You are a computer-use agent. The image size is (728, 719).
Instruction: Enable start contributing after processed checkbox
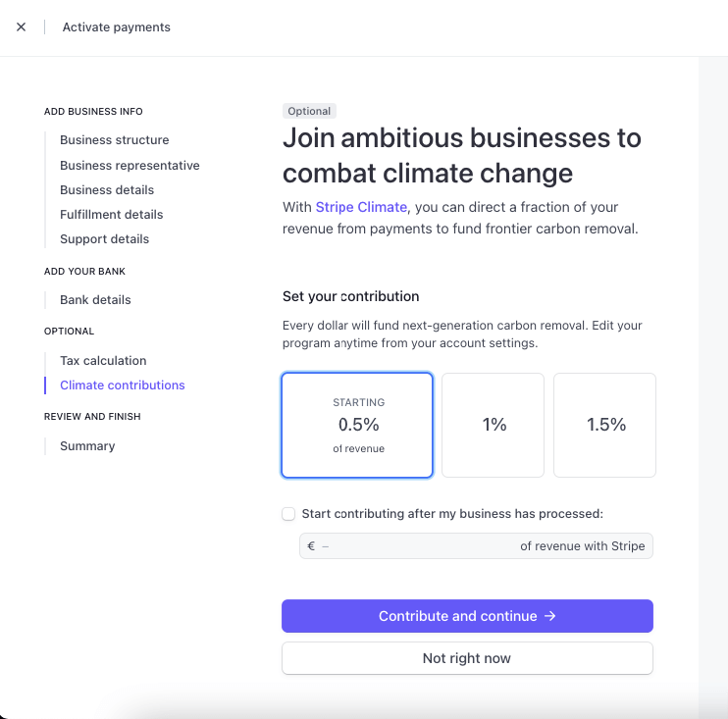pyautogui.click(x=288, y=514)
